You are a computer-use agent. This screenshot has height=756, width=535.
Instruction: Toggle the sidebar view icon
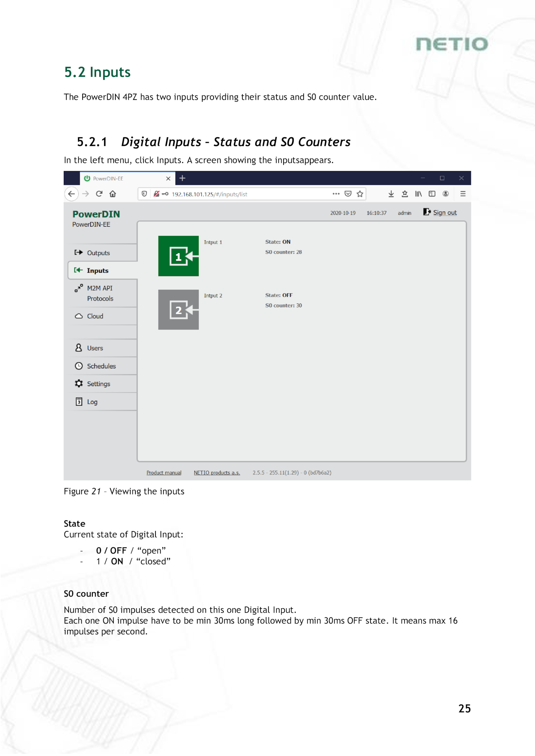click(432, 194)
